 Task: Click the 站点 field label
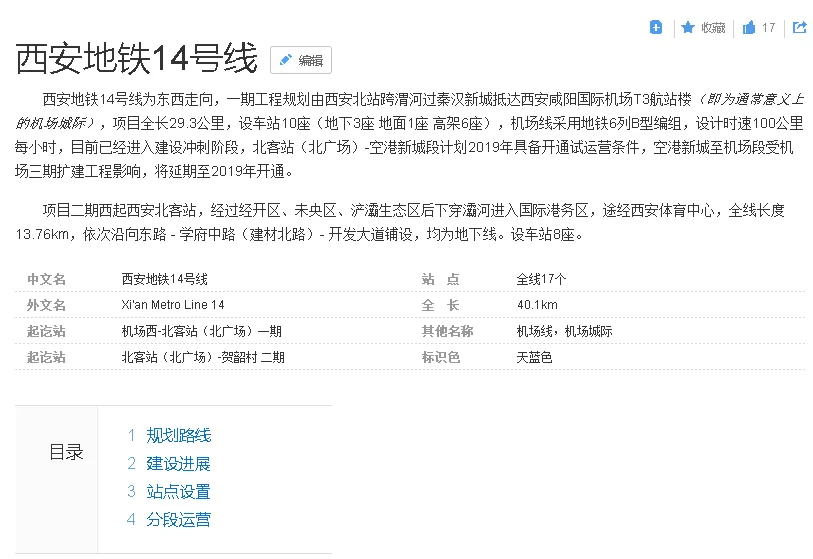[441, 279]
